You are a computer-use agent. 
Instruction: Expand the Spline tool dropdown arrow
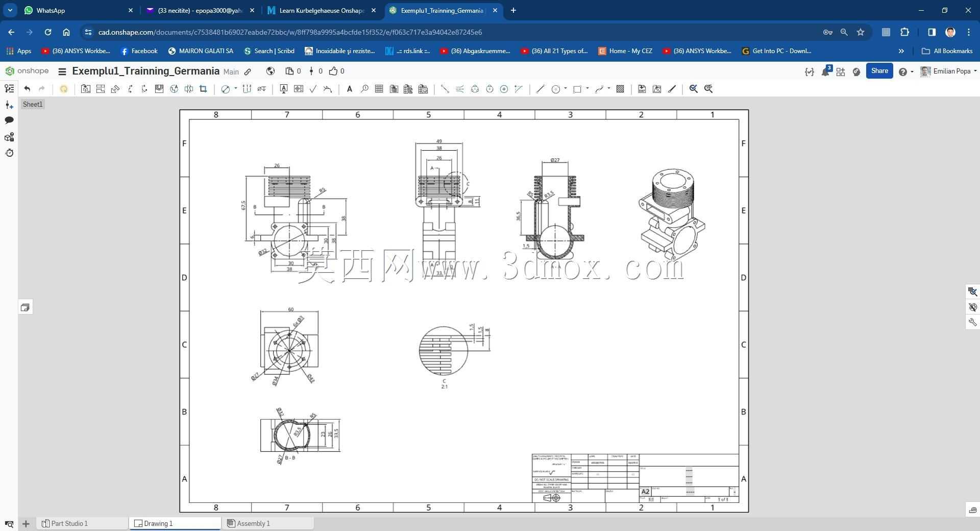pos(609,88)
